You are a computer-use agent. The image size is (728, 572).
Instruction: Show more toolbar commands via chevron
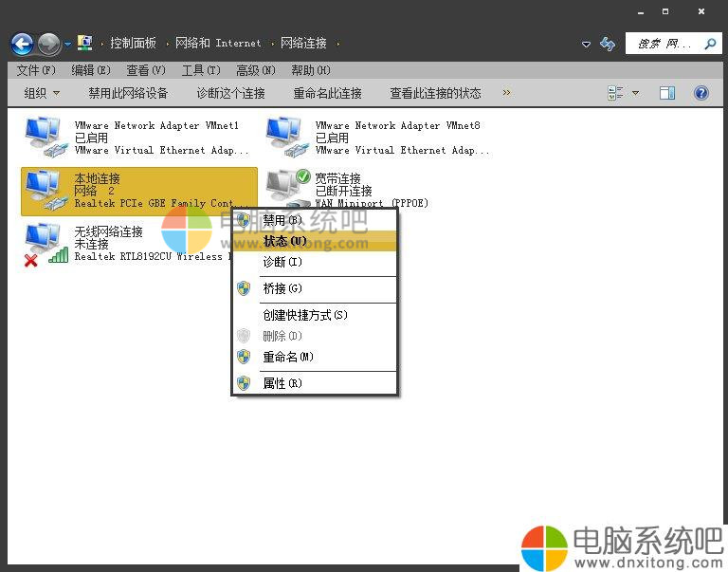[x=506, y=93]
